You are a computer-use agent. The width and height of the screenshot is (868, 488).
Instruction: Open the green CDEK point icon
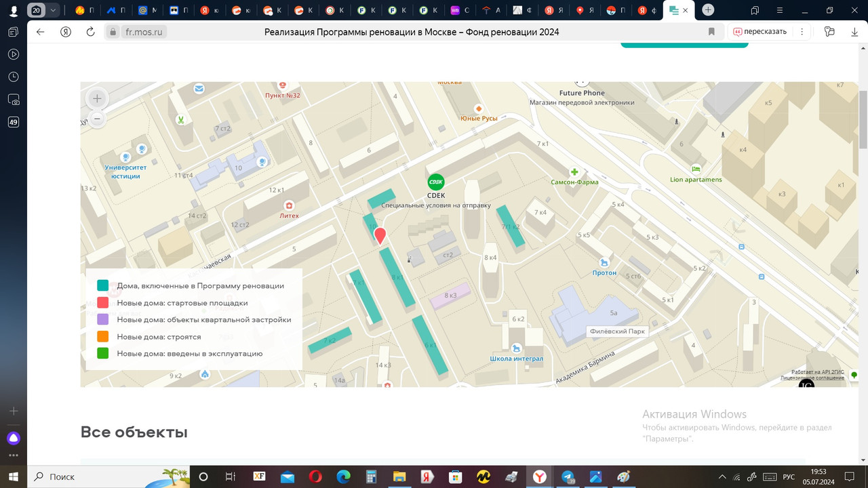click(x=436, y=182)
